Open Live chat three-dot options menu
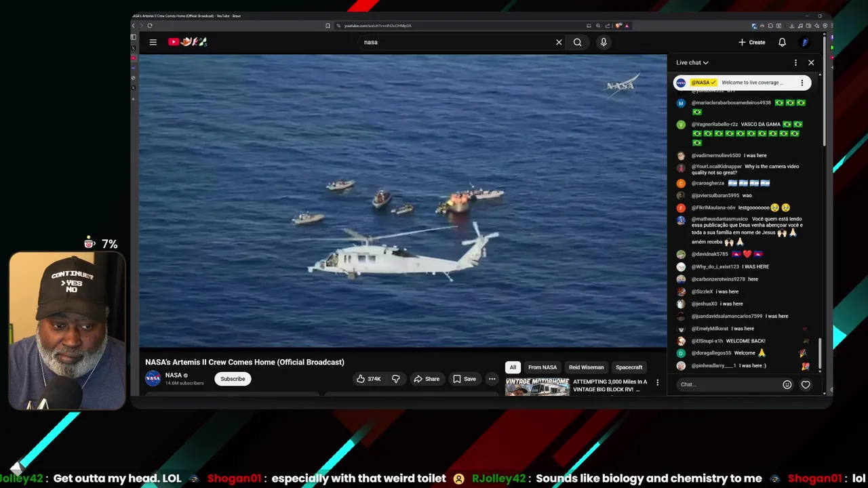The image size is (868, 488). point(795,62)
